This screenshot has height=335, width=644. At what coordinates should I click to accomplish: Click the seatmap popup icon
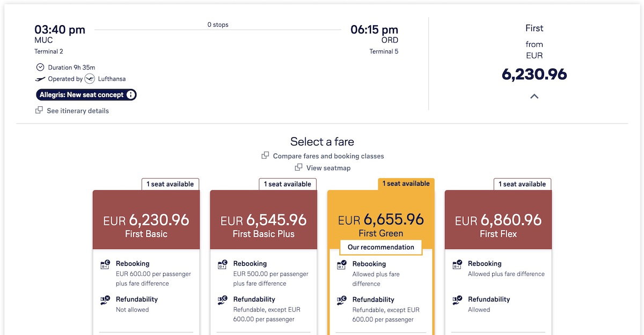point(298,168)
